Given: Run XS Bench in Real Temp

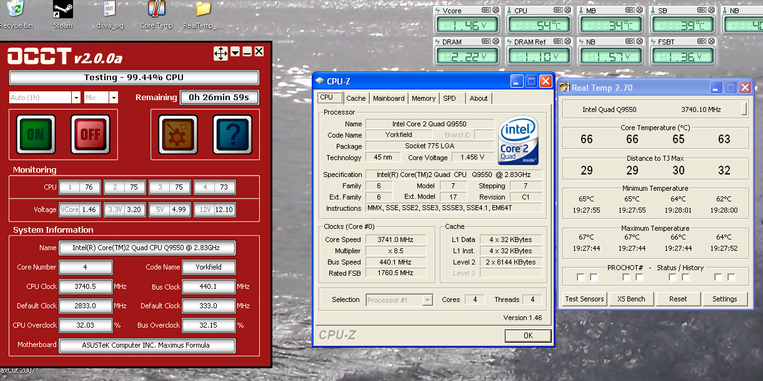Looking at the screenshot, I should point(631,299).
